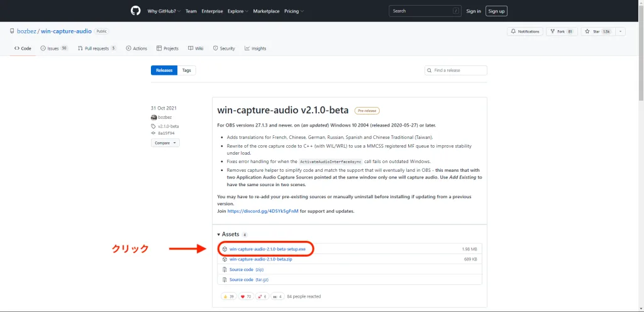Download Source code (tar.gz)
Image resolution: width=644 pixels, height=312 pixels.
point(249,279)
